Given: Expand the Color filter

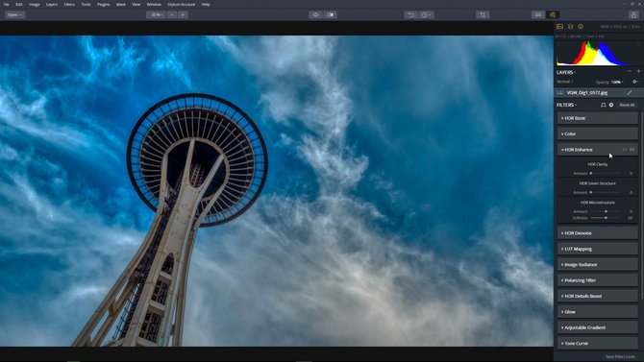Looking at the screenshot, I should tap(598, 133).
